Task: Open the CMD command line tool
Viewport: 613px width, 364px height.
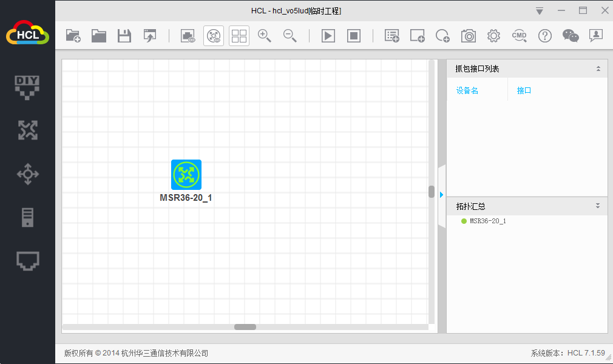Action: pyautogui.click(x=519, y=36)
